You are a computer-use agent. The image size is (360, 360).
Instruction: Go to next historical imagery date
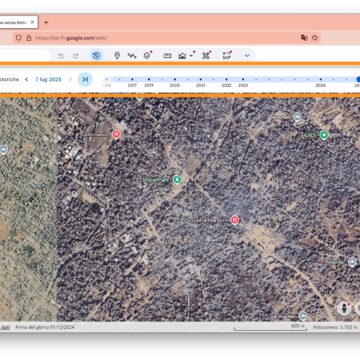point(70,79)
